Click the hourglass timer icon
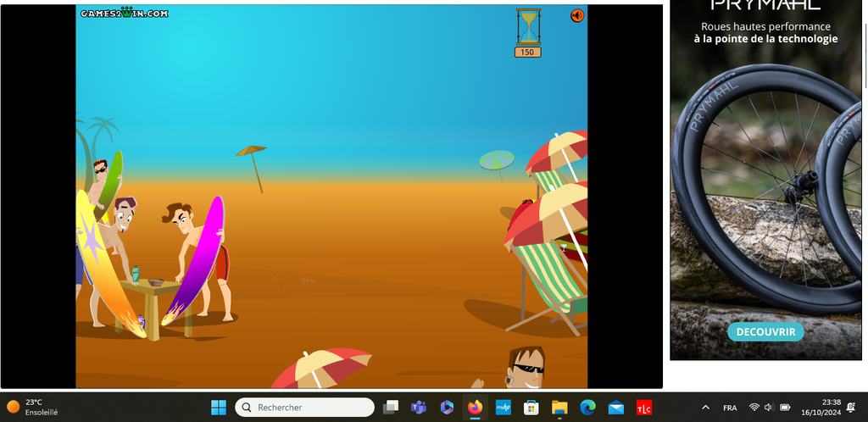Image resolution: width=868 pixels, height=422 pixels. click(528, 26)
